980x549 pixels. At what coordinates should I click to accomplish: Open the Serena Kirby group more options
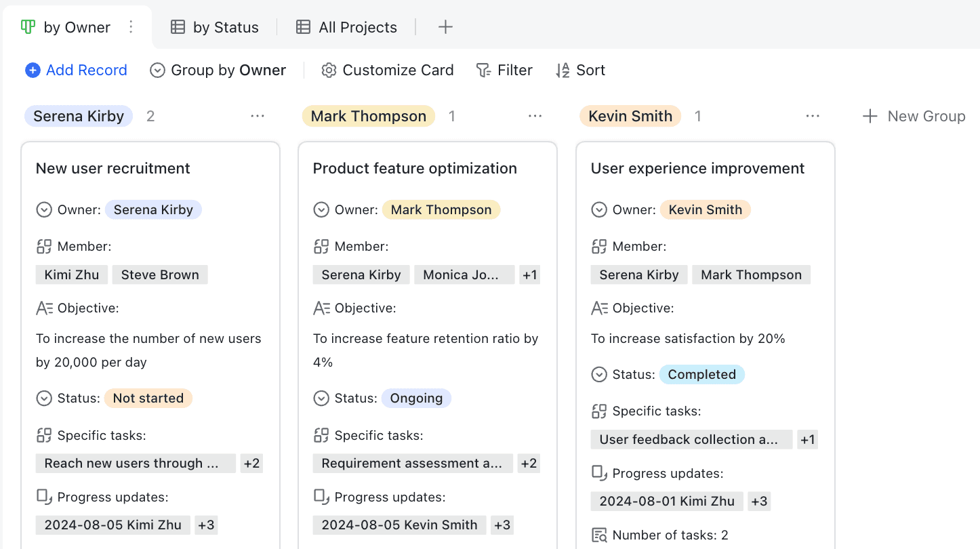(258, 117)
